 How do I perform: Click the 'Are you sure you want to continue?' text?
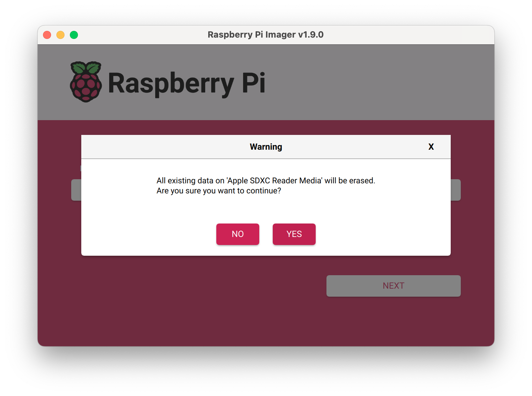[219, 191]
